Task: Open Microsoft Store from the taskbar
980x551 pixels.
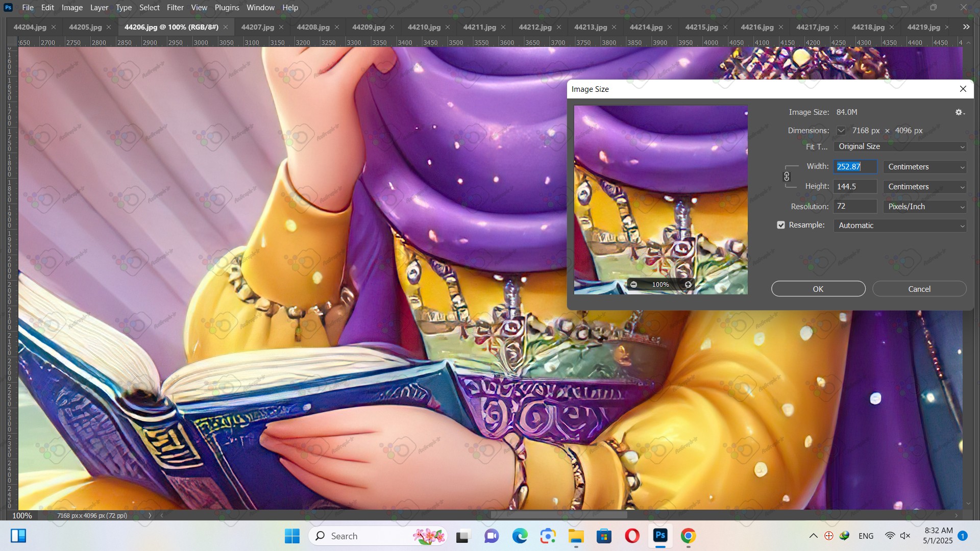Action: pos(604,536)
